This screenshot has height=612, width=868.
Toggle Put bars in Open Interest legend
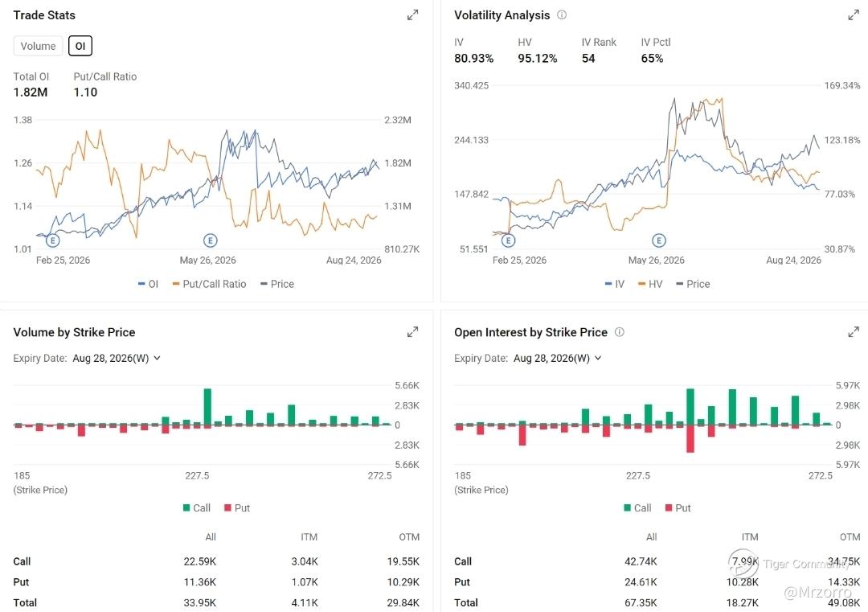(x=678, y=508)
